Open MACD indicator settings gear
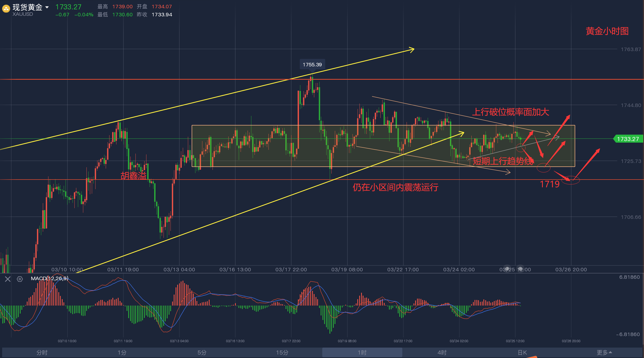The width and height of the screenshot is (644, 358). point(20,279)
